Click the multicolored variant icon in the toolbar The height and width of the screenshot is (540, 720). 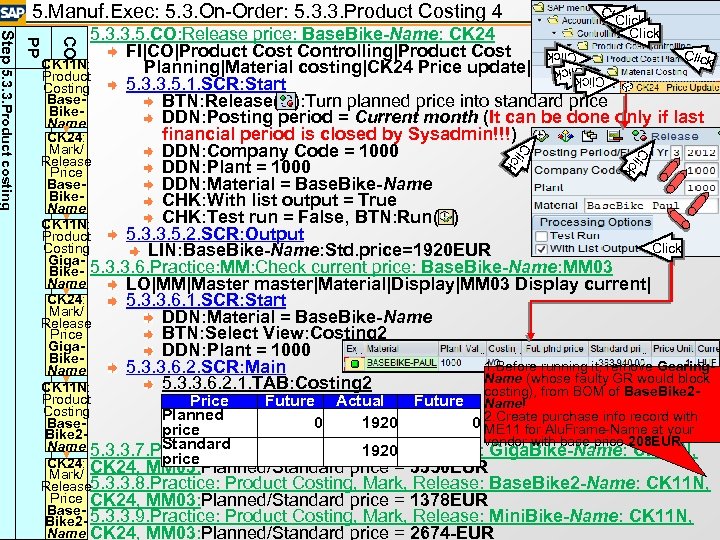tap(565, 136)
